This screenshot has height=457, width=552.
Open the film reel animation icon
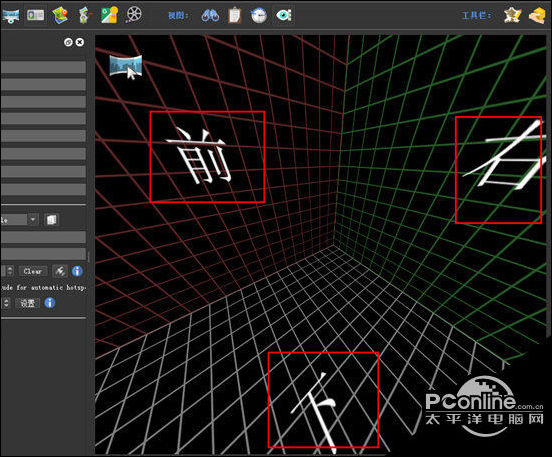coord(134,15)
